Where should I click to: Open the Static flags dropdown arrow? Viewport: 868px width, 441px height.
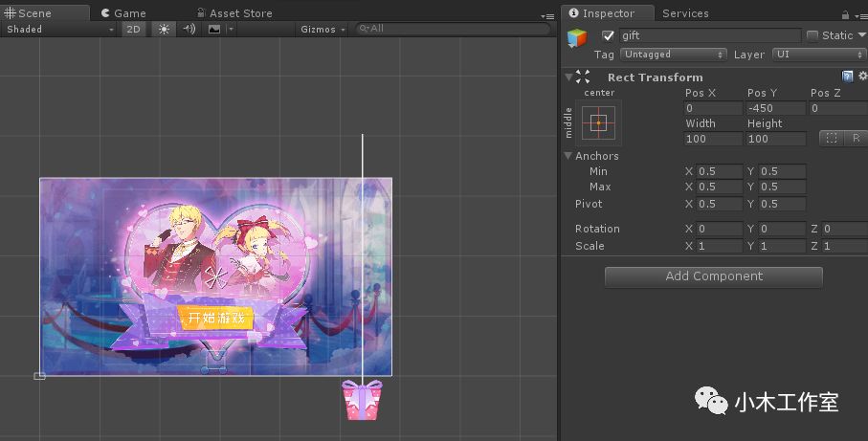tap(862, 34)
